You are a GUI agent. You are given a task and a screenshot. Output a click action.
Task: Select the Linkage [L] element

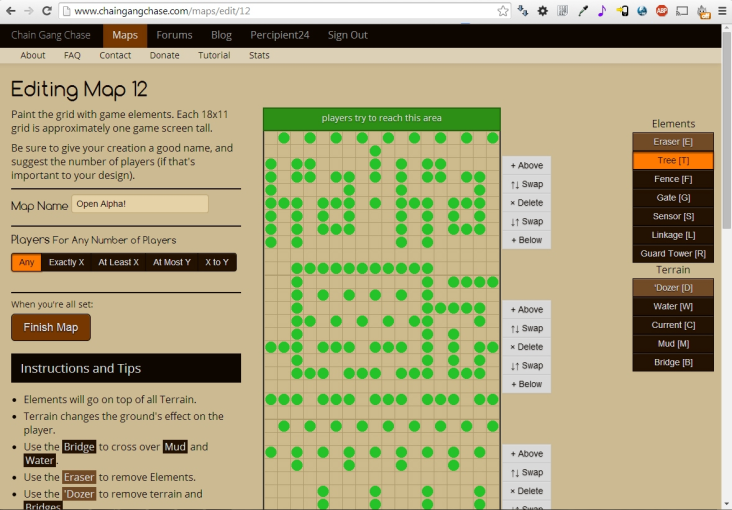coord(673,235)
